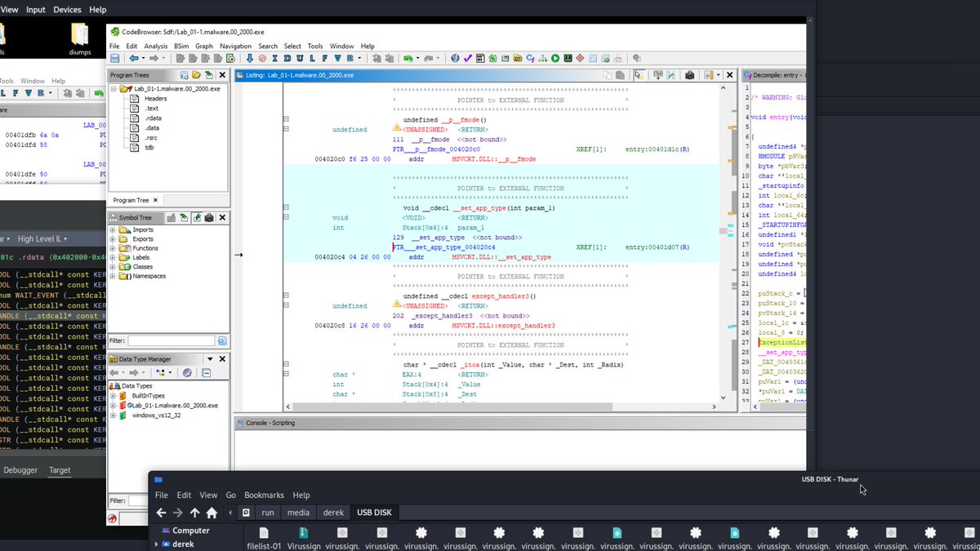Select the .rdata section in Program Trees
980x551 pixels.
(x=152, y=118)
